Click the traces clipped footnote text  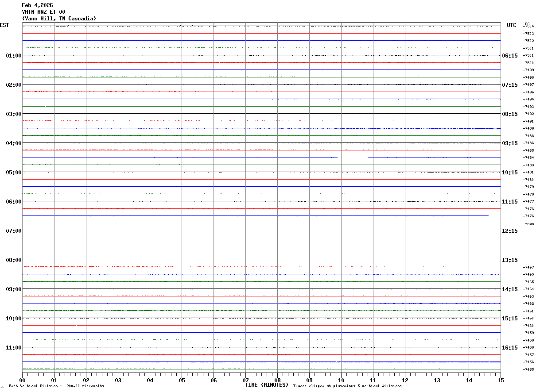pyautogui.click(x=347, y=386)
